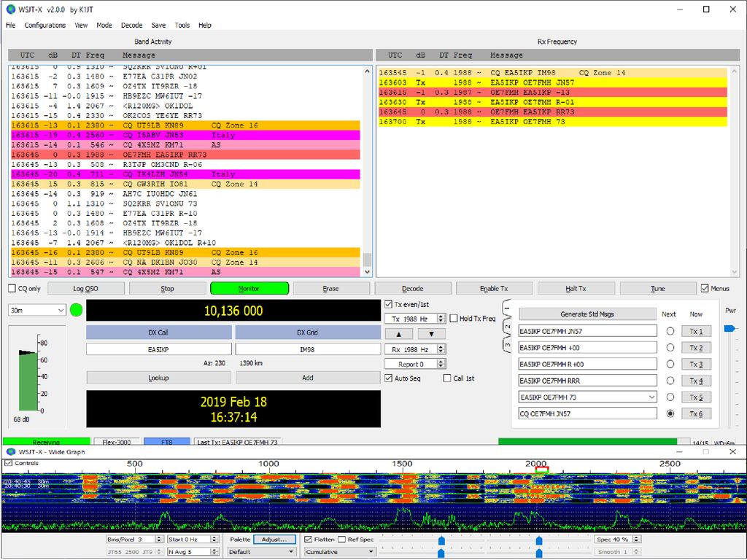Select Next radio for Tx 6 message
The width and height of the screenshot is (747, 560).
tap(670, 414)
